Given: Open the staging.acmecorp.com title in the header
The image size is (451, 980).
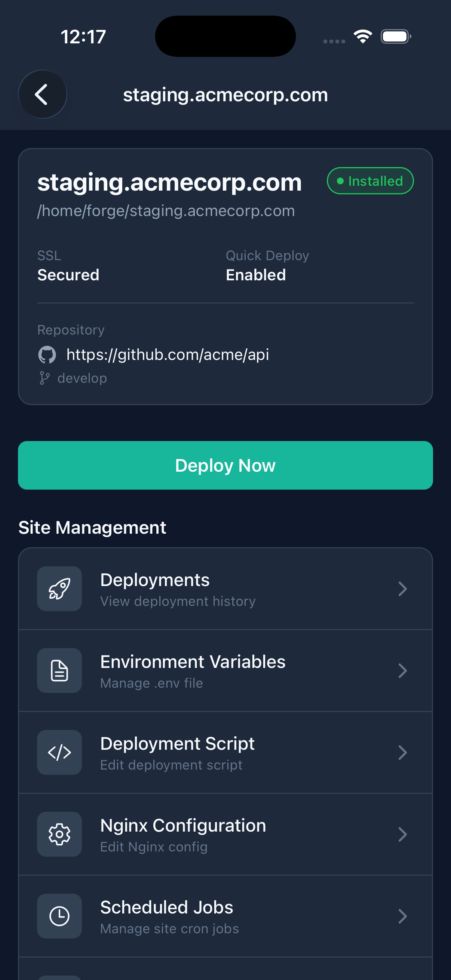Looking at the screenshot, I should [225, 94].
